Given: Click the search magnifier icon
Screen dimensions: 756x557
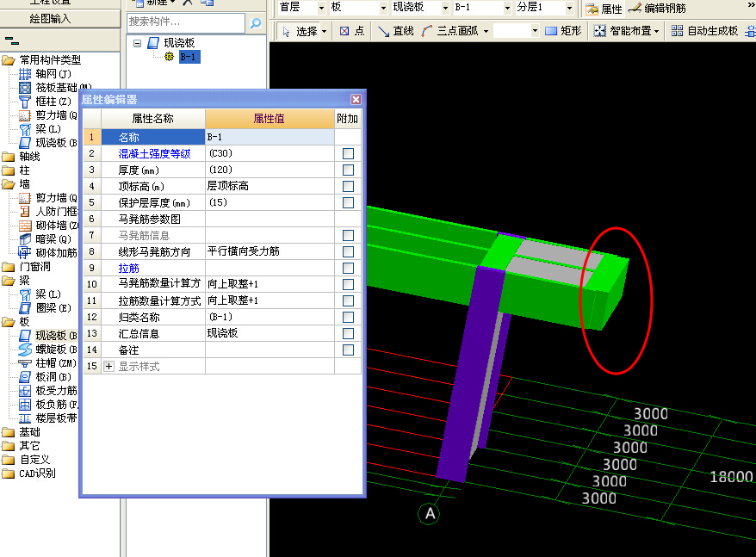Looking at the screenshot, I should tap(256, 22).
